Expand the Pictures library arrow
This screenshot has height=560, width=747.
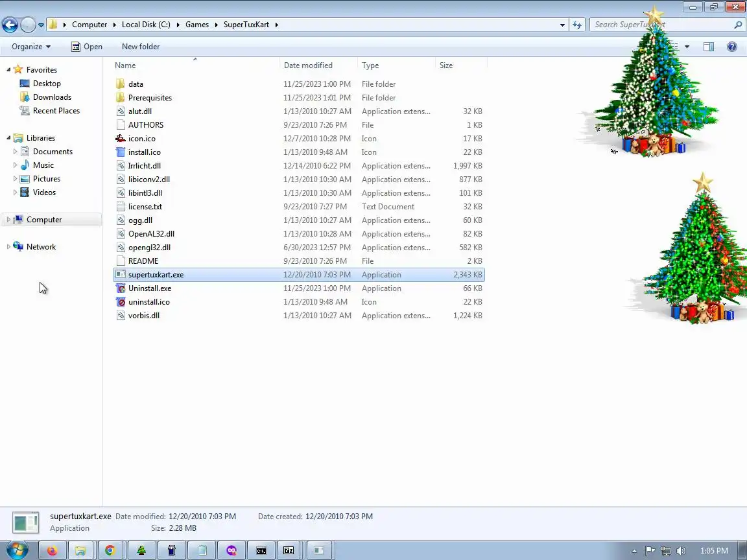pos(15,179)
